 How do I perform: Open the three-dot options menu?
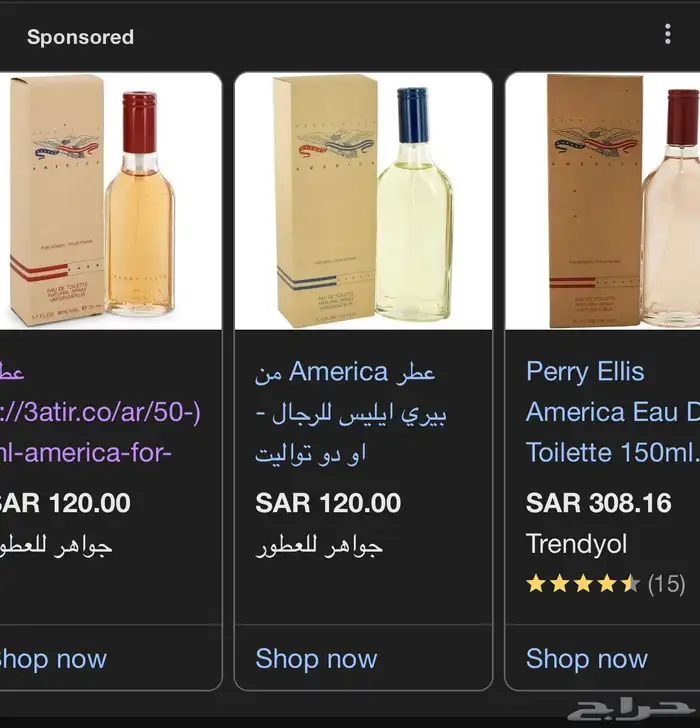[x=668, y=35]
